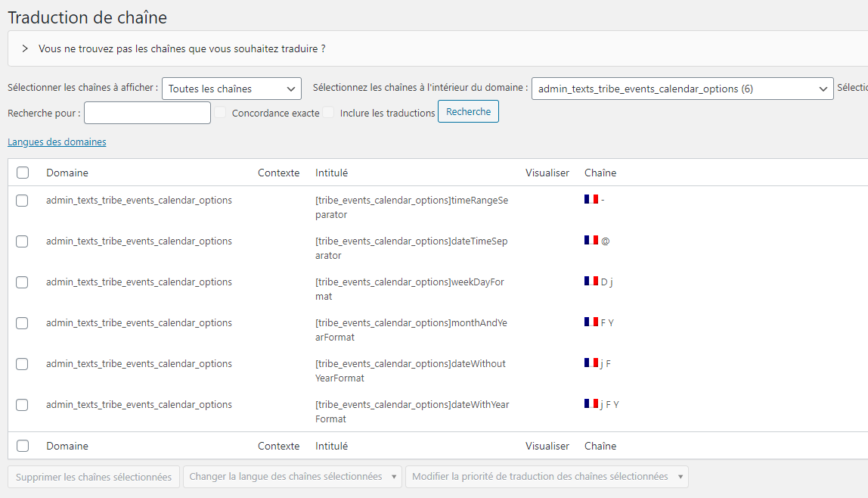Open 'Changer la langue des chaînes sélectionnées' dropdown

tap(294, 477)
